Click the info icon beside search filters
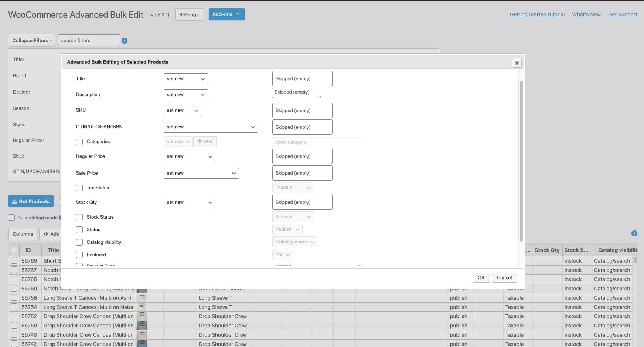Image resolution: width=644 pixels, height=347 pixels. pyautogui.click(x=125, y=41)
